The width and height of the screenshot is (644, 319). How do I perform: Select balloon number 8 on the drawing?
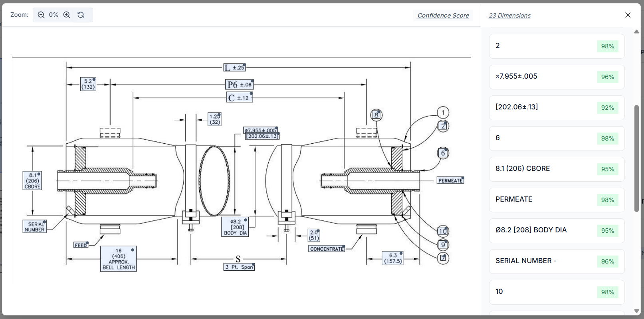point(376,115)
